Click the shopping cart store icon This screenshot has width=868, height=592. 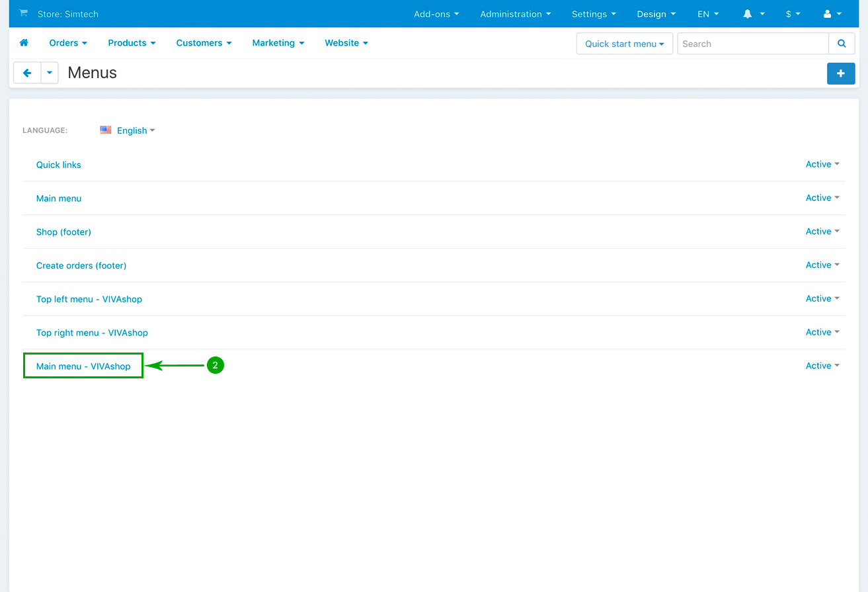pos(24,13)
